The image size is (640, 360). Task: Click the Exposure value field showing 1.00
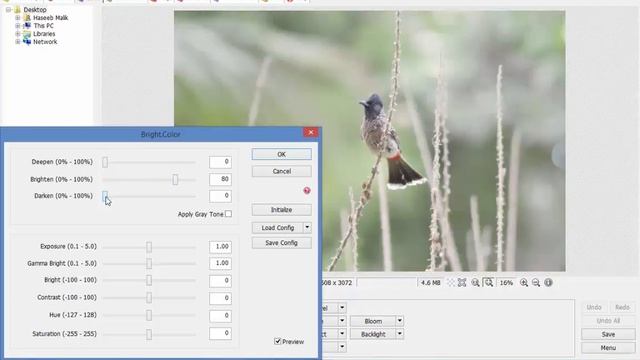[x=220, y=247]
